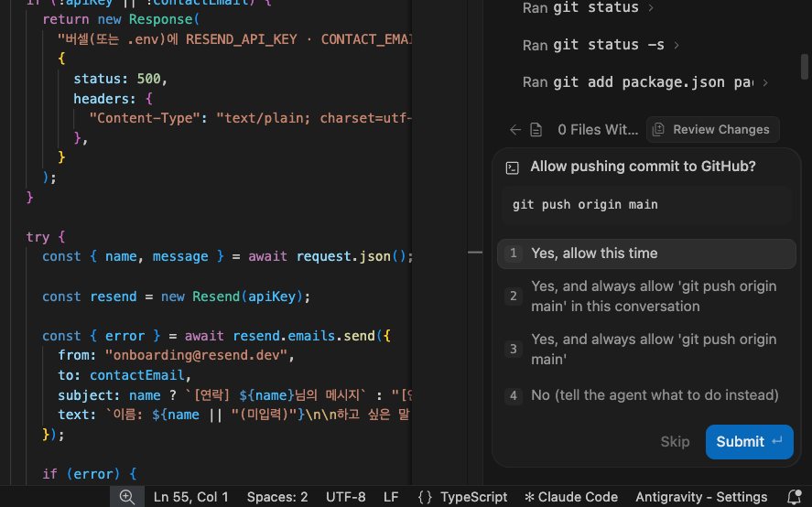Click the editor-chat sash handle
This screenshot has width=812, height=507.
tap(475, 253)
